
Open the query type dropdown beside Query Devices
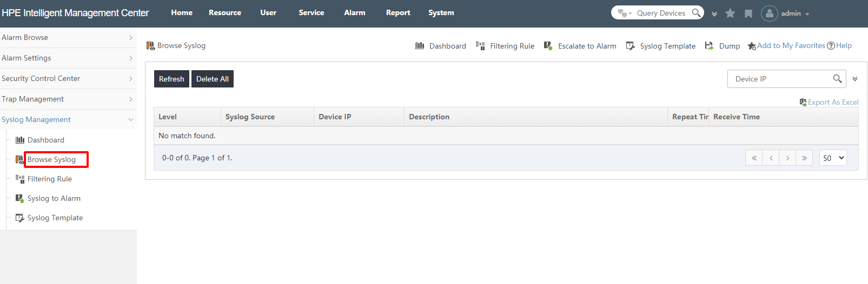625,13
